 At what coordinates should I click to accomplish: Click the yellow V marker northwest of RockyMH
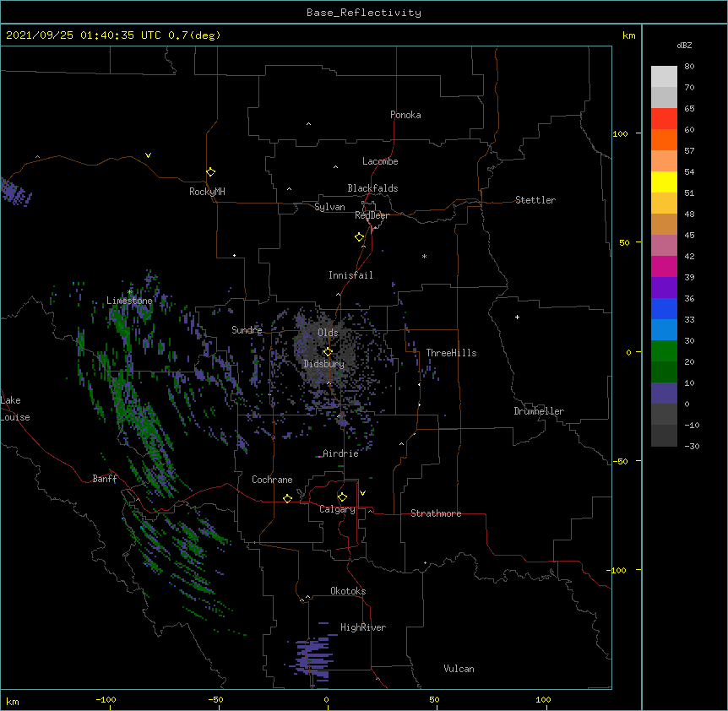[x=148, y=155]
